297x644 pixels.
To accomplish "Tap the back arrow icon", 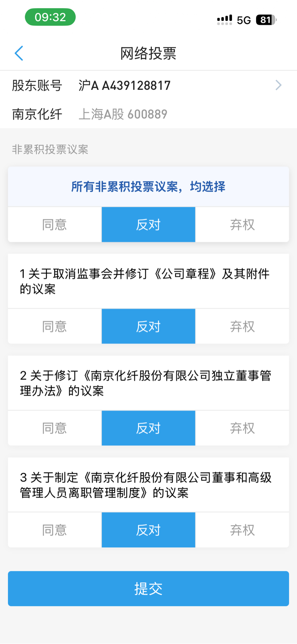I will tap(19, 53).
